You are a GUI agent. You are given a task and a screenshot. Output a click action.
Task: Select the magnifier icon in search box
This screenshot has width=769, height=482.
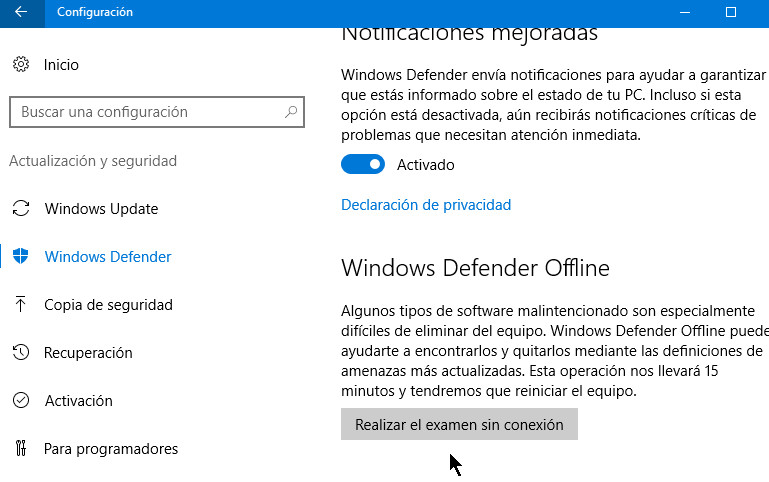tap(291, 112)
